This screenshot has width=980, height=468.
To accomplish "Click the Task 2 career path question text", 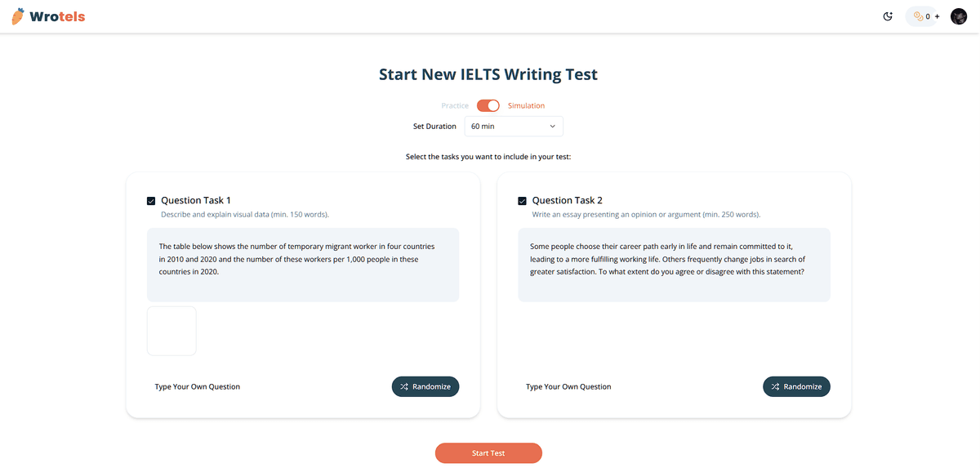I will pyautogui.click(x=667, y=259).
